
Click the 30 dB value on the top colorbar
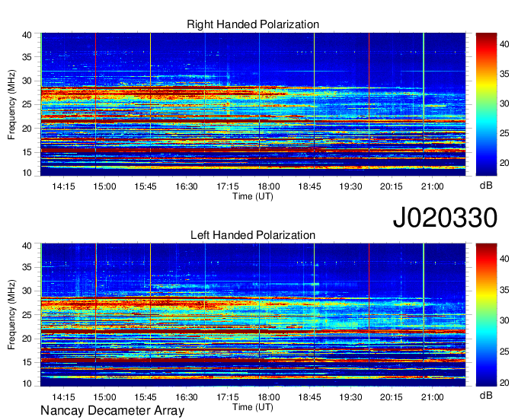tap(504, 103)
